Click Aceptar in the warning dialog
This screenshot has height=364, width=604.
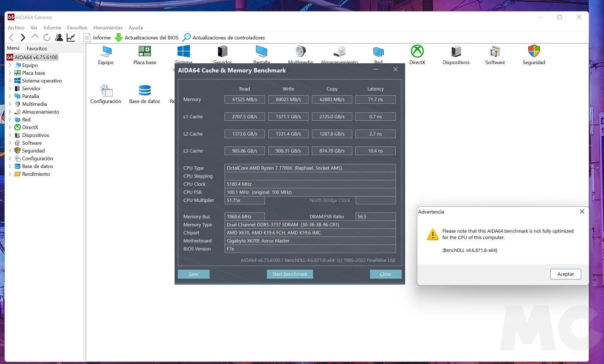coord(565,274)
